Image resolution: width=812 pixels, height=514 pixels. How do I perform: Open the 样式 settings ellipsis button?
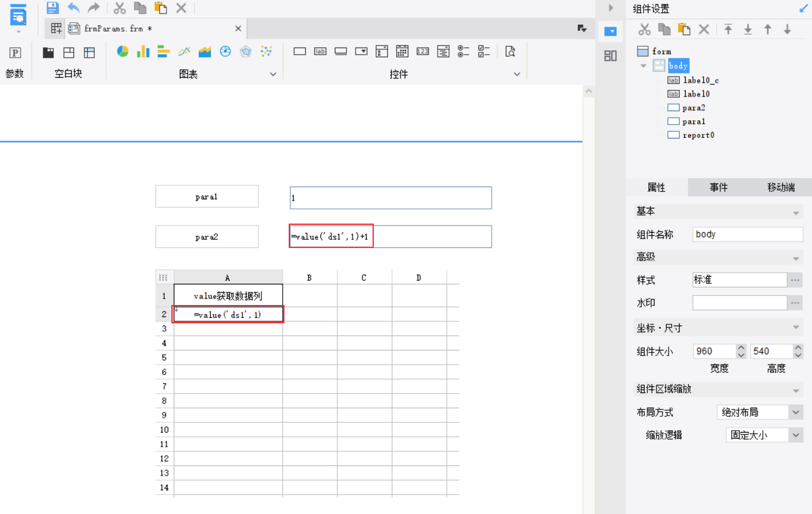coord(796,280)
